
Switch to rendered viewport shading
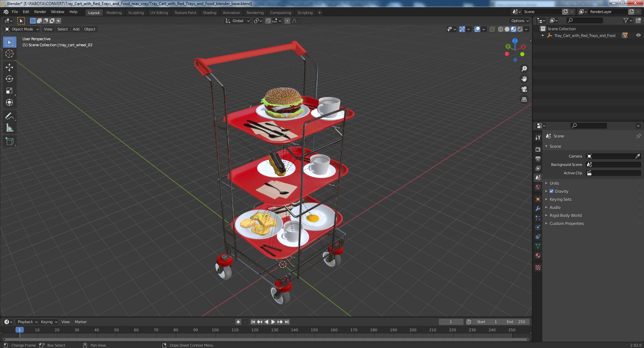pos(520,29)
